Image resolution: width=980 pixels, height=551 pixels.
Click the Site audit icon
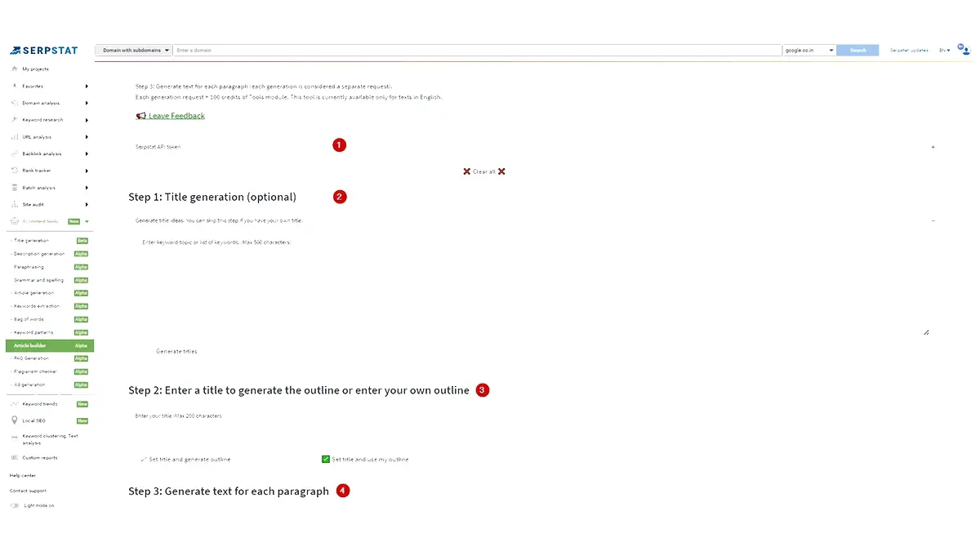(x=15, y=205)
